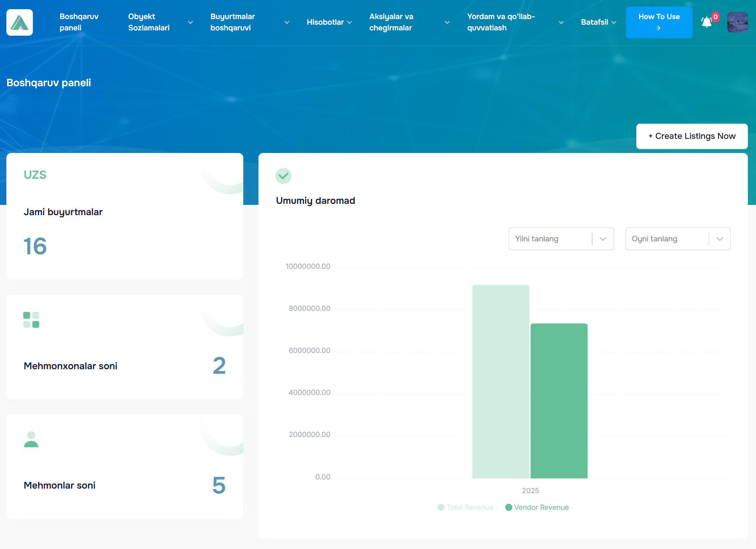Click the light green Total Revenue bar
756x549 pixels.
pyautogui.click(x=500, y=382)
